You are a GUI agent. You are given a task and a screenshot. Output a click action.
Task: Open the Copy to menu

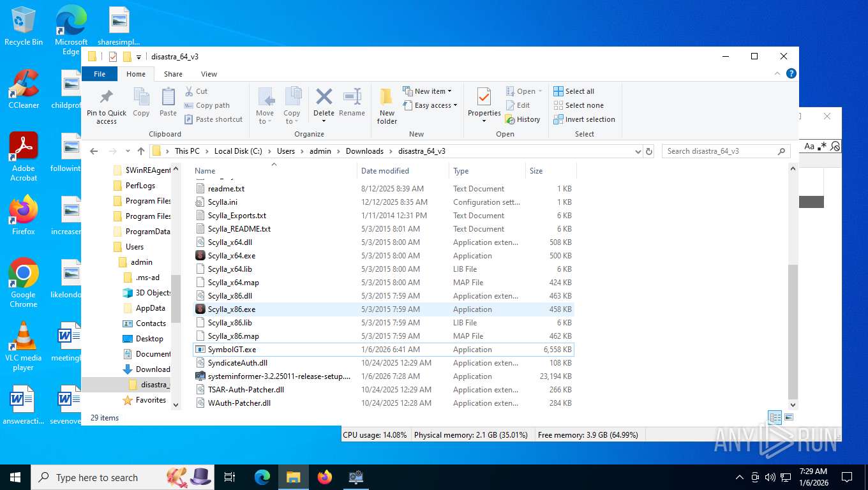click(x=292, y=106)
